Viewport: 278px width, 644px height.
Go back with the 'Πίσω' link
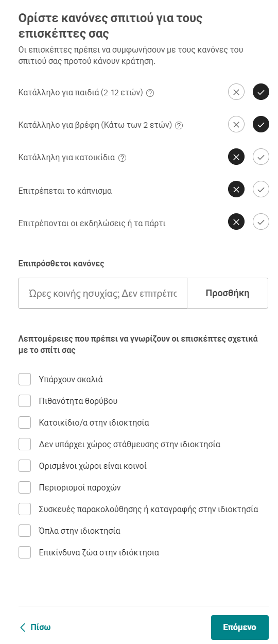click(x=35, y=628)
